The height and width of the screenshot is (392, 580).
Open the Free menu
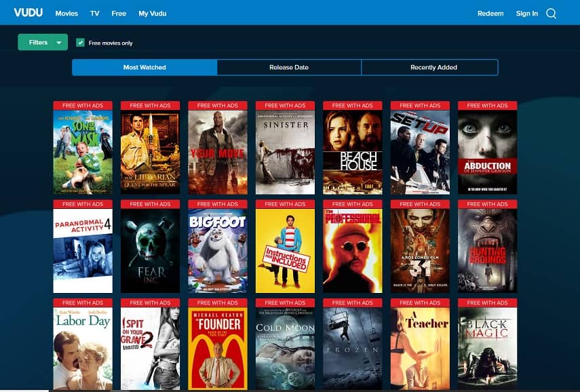tap(119, 14)
